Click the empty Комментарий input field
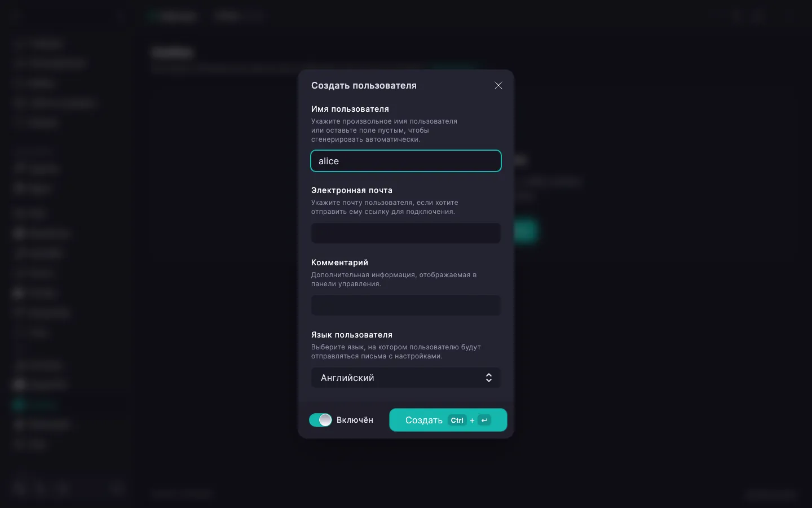Viewport: 812px width, 508px height. tap(406, 305)
